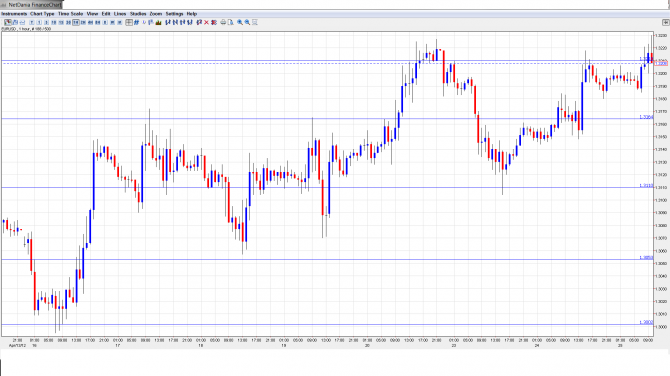Click the printer icon
Screen dimensions: 670x376
223,22
